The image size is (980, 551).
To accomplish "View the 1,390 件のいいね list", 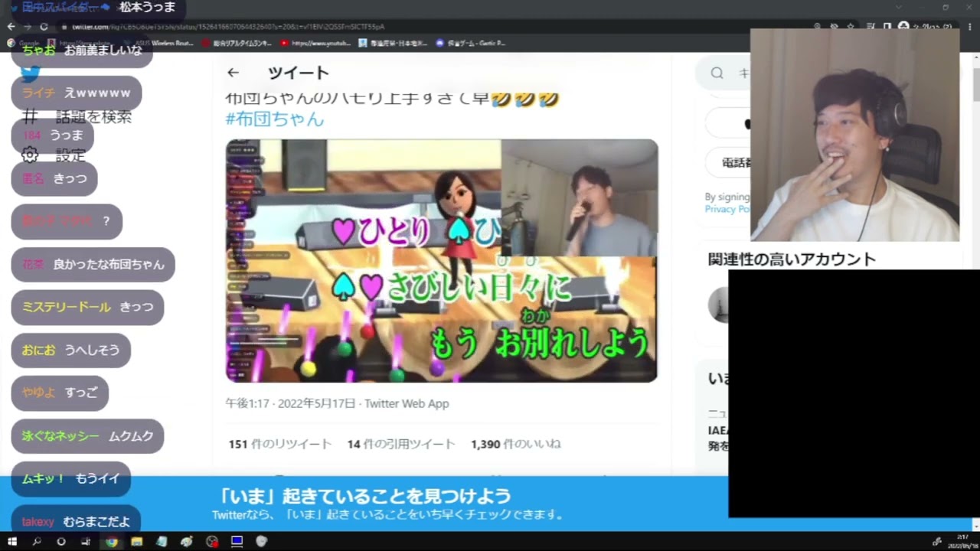I will point(516,444).
